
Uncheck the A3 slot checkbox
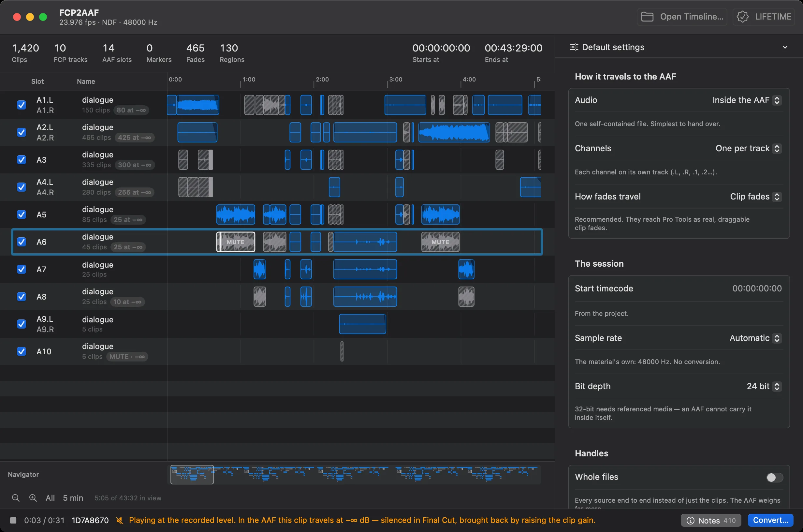point(22,159)
